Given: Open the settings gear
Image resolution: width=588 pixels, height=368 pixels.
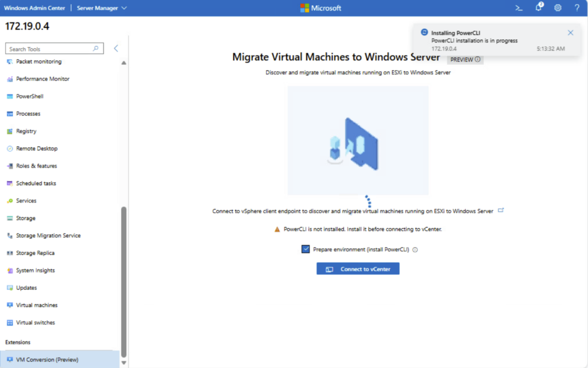Looking at the screenshot, I should pos(558,8).
